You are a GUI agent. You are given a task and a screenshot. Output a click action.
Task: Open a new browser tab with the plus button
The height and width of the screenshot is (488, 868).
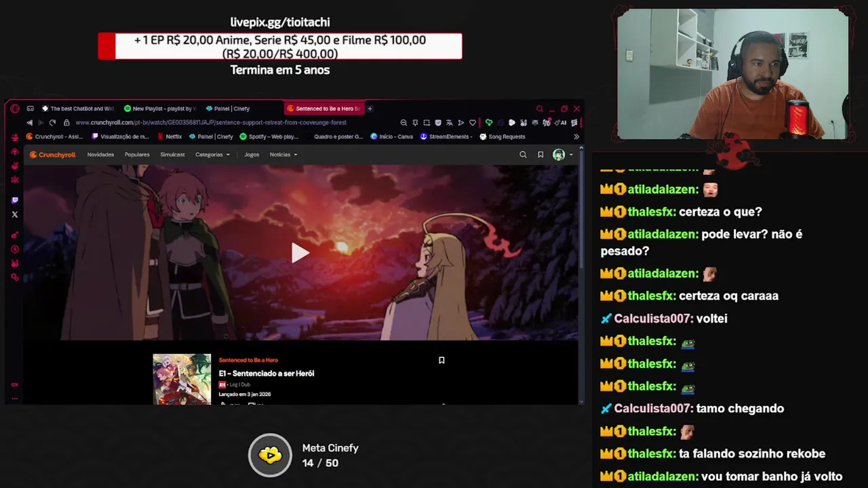[370, 108]
